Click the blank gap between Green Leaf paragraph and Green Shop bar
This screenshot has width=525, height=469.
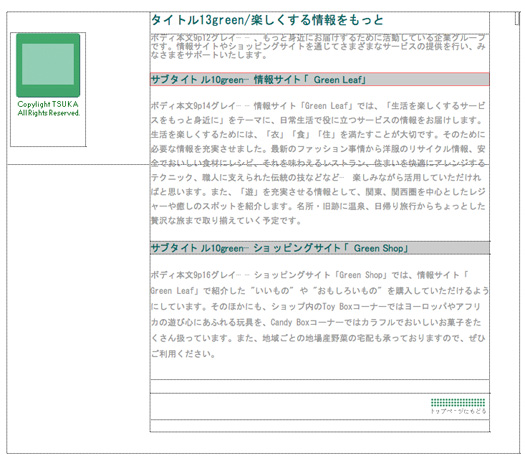[x=320, y=234]
